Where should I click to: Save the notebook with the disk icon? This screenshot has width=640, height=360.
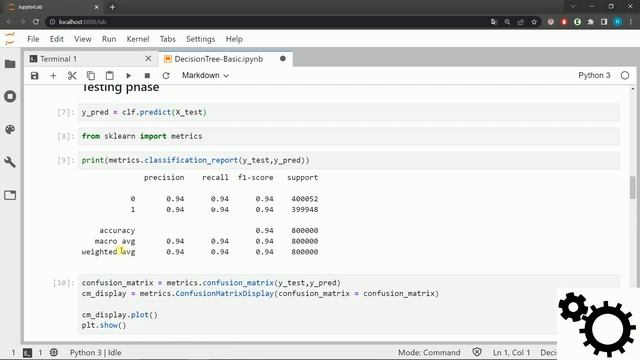(x=35, y=76)
